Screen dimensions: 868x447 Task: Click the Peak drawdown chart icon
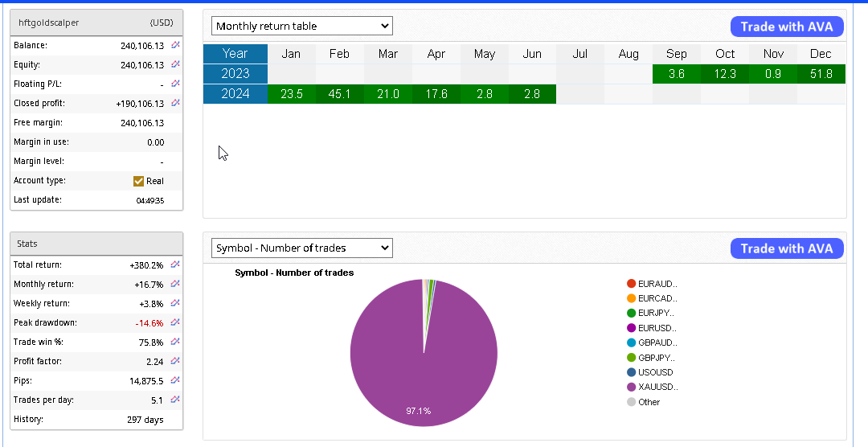point(175,322)
